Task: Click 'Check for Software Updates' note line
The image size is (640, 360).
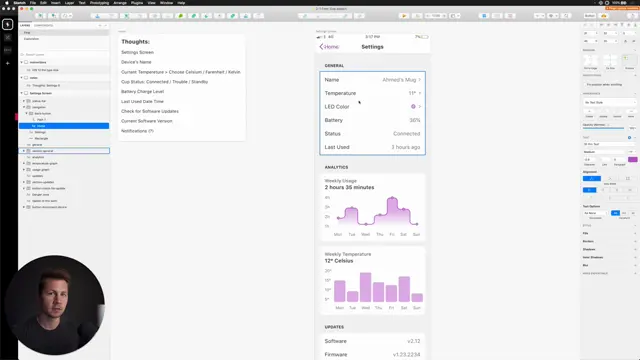Action: [x=150, y=111]
